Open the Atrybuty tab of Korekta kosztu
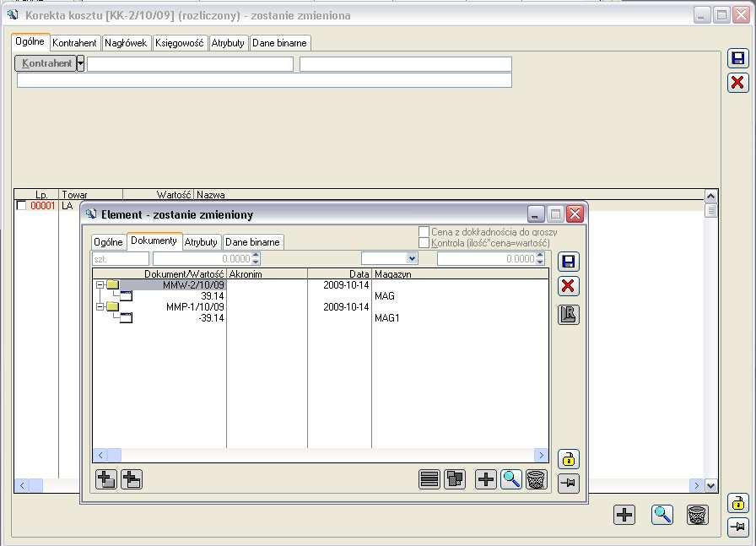 (x=228, y=43)
